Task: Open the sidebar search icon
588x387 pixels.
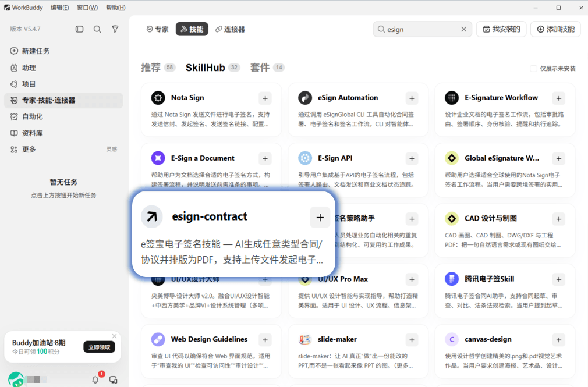Action: click(x=97, y=29)
